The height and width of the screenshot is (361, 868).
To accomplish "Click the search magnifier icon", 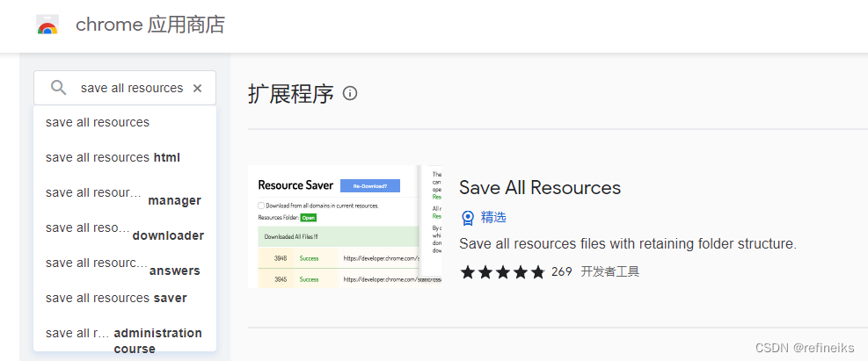I will [59, 87].
